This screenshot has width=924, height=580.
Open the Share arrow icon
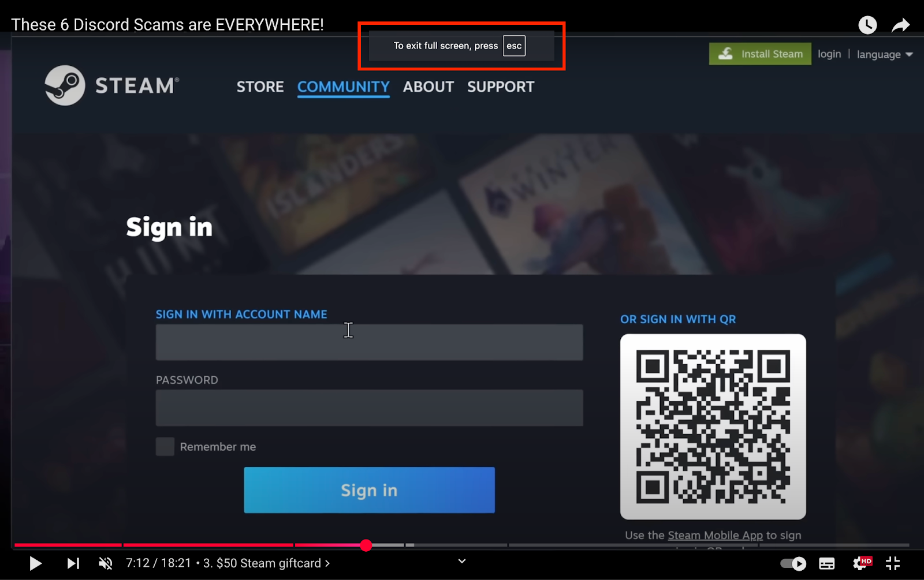(900, 25)
